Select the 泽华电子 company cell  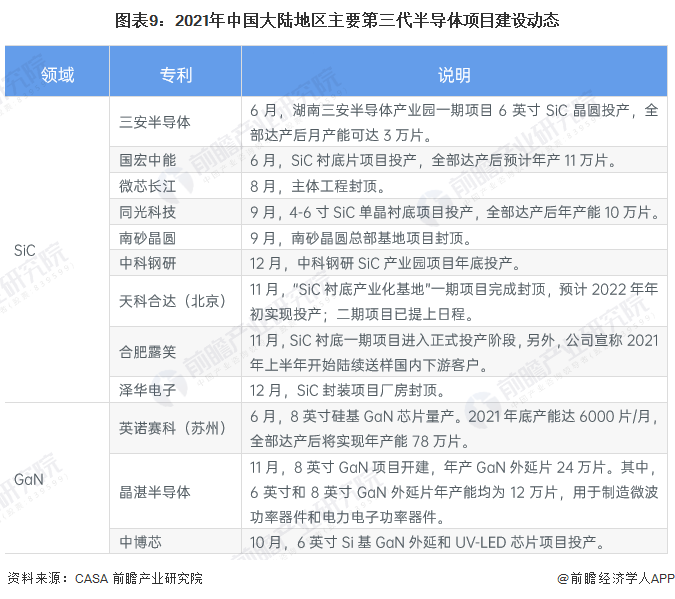(148, 389)
